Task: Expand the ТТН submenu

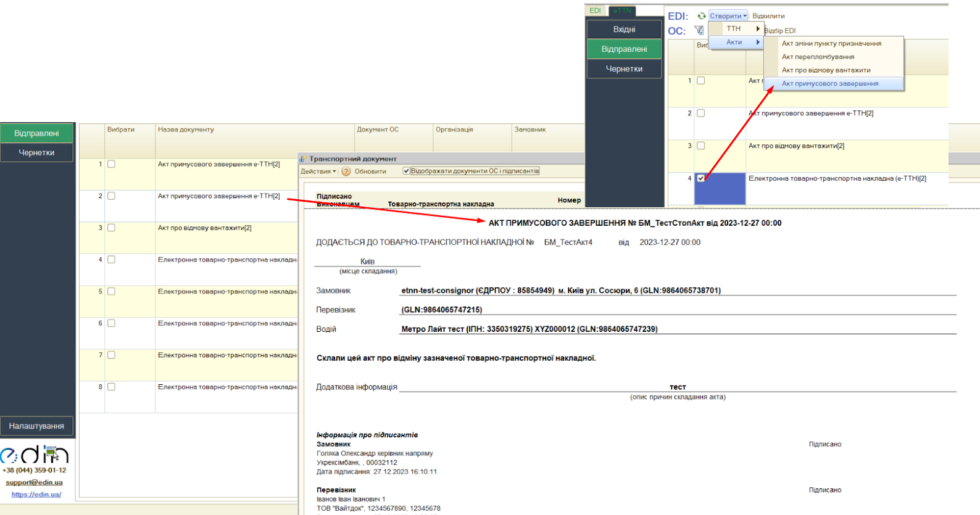Action: pyautogui.click(x=736, y=29)
